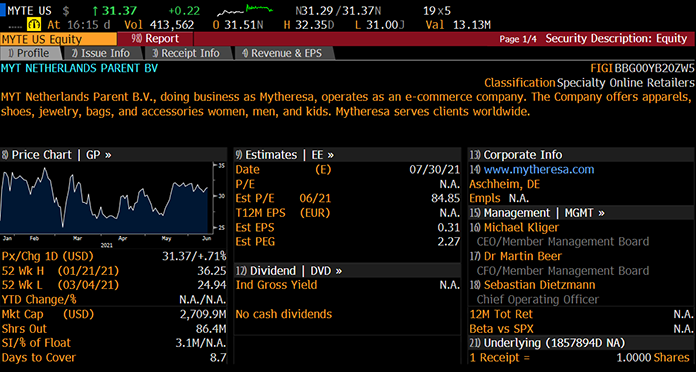696x372 pixels.
Task: Open the Price Chart GP » panel header
Action: [114, 155]
